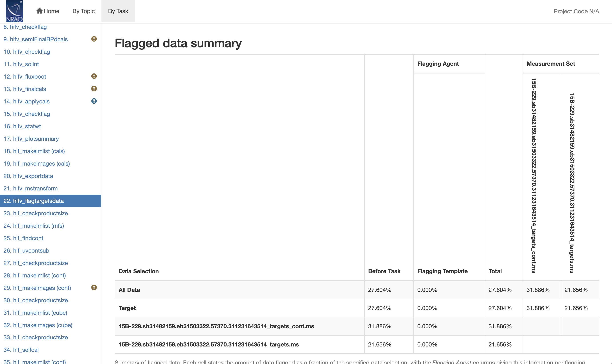
Task: Click warning icon beside hifv_finalcals
Action: (94, 89)
